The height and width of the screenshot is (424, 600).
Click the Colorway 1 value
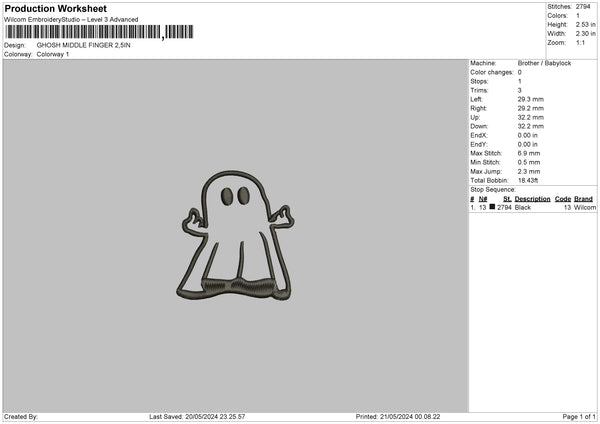coord(53,54)
